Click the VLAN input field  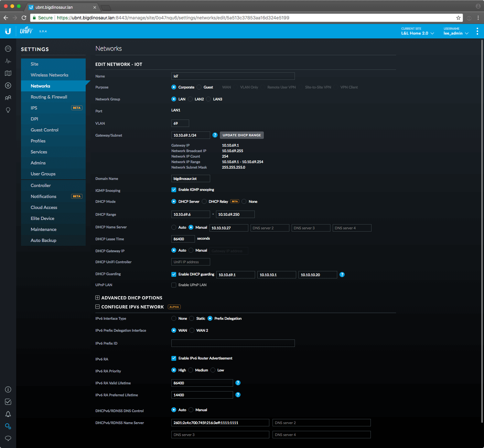(x=180, y=123)
